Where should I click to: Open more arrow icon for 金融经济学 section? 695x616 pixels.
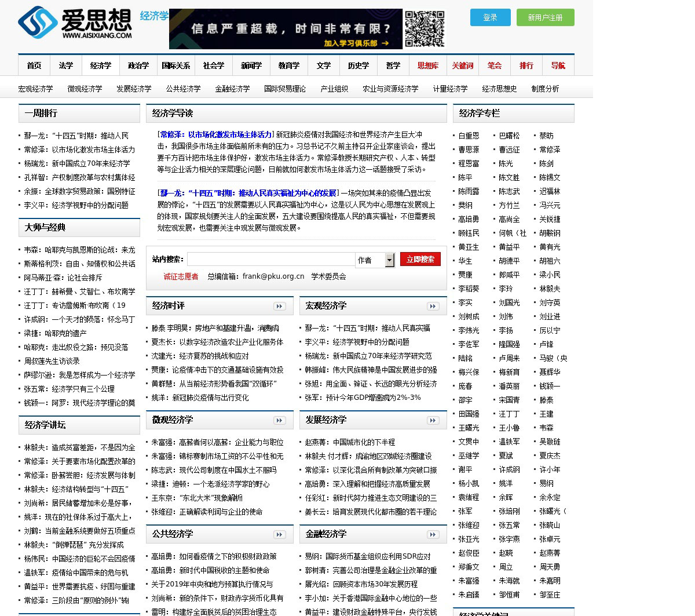(433, 534)
